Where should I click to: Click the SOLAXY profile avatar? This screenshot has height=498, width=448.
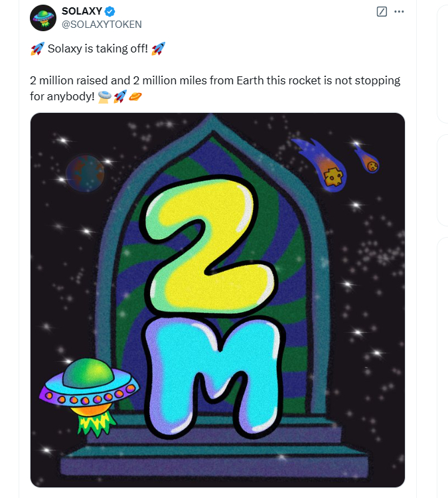[x=43, y=17]
